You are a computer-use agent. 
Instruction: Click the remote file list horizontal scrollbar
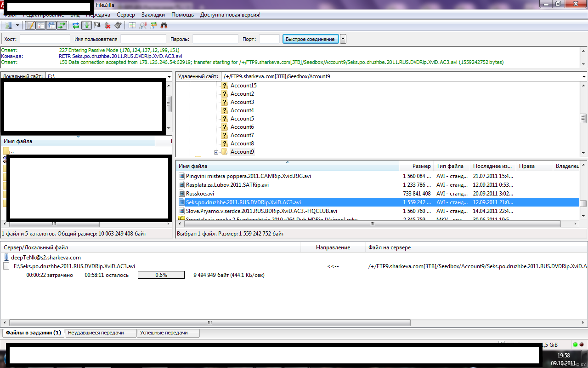click(372, 224)
